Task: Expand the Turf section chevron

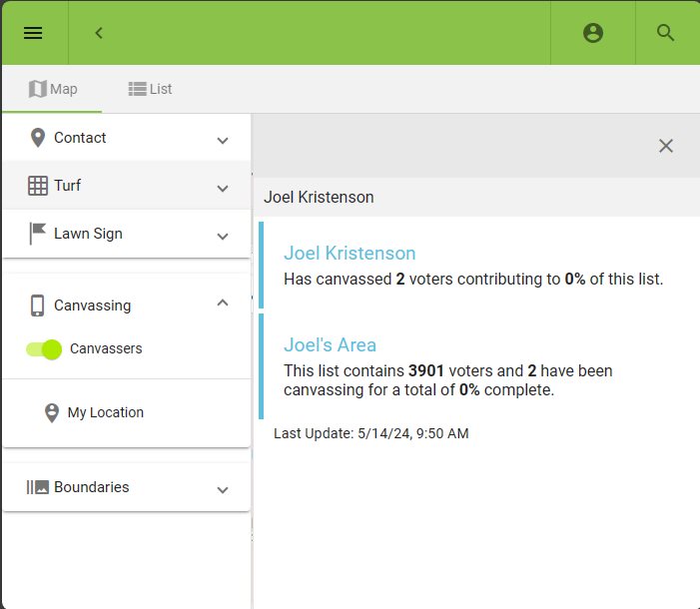Action: (223, 188)
